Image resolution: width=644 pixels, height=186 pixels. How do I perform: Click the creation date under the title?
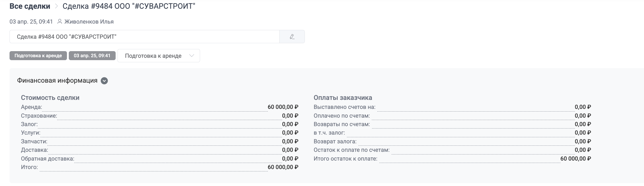pos(31,22)
